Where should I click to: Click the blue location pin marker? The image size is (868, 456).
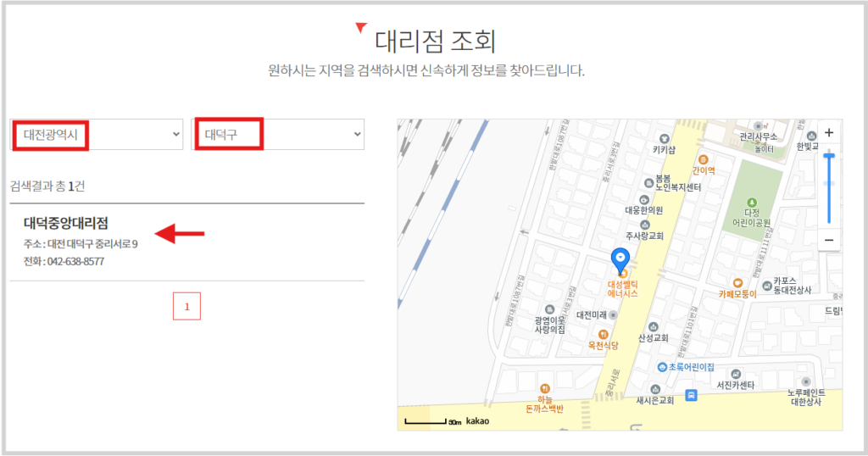pyautogui.click(x=620, y=261)
